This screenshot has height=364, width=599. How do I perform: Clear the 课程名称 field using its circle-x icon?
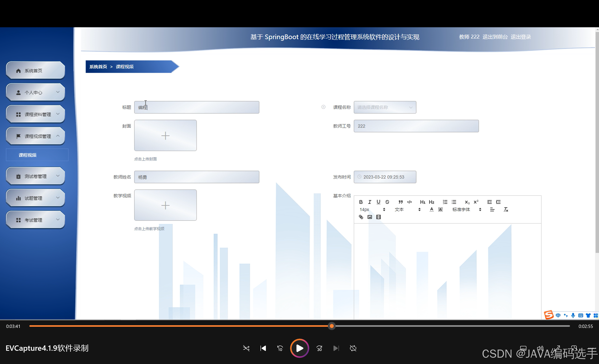coord(323,107)
